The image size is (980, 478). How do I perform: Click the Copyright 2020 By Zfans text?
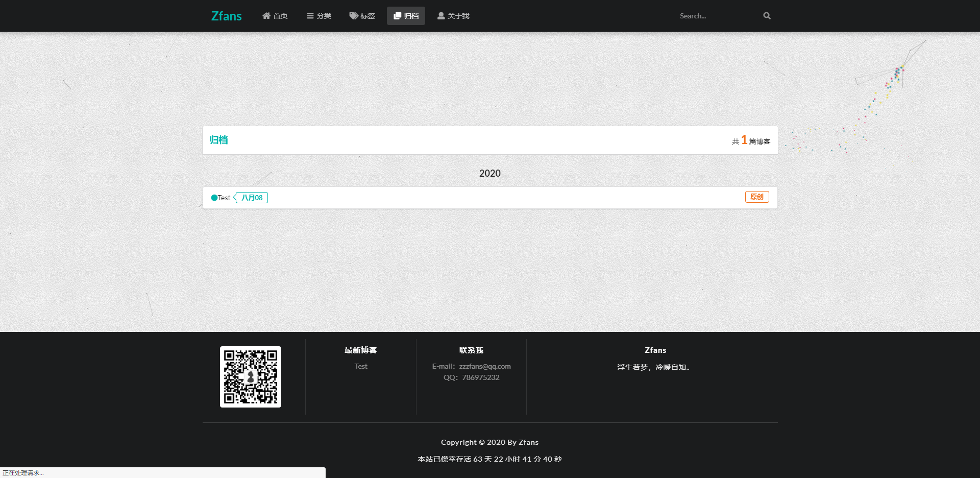[490, 442]
